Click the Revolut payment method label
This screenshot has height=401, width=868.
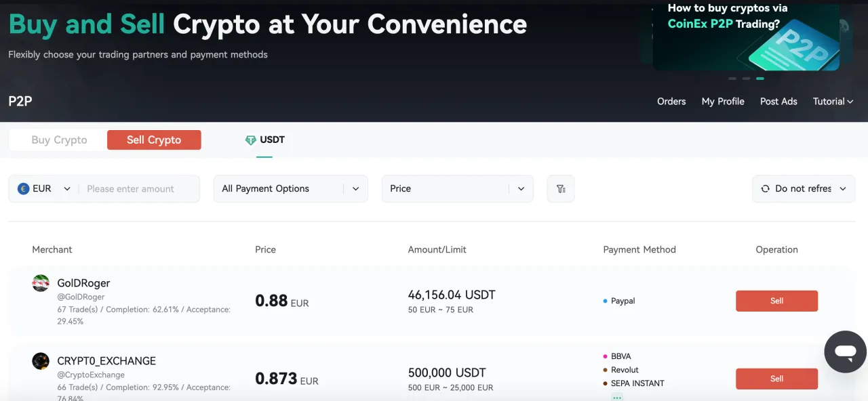point(625,370)
